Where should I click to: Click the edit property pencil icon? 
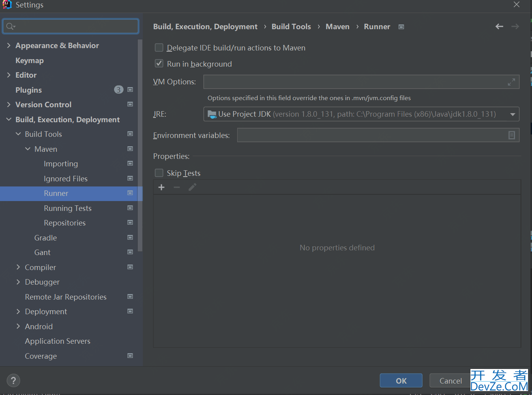click(x=192, y=187)
